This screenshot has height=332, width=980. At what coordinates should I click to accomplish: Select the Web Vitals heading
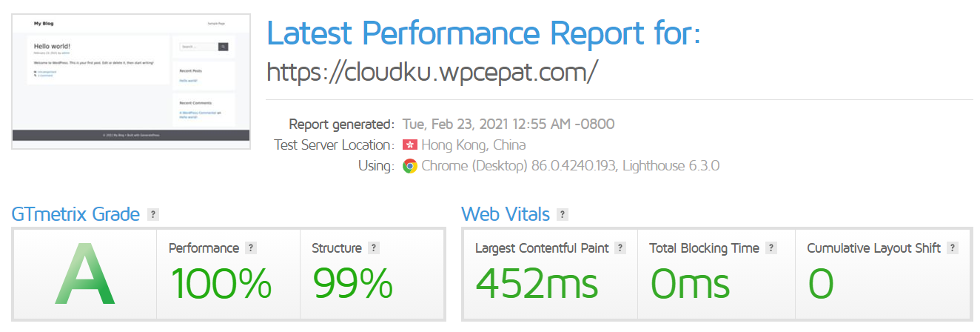(x=506, y=215)
